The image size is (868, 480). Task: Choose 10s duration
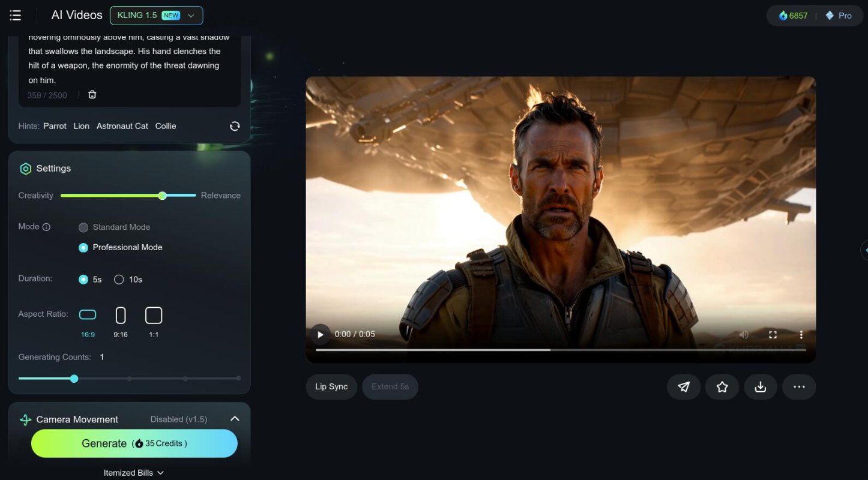(128, 280)
